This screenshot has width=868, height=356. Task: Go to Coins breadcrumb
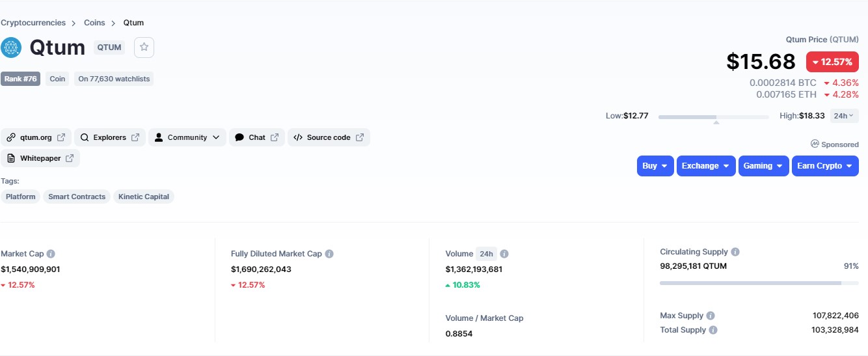(94, 23)
